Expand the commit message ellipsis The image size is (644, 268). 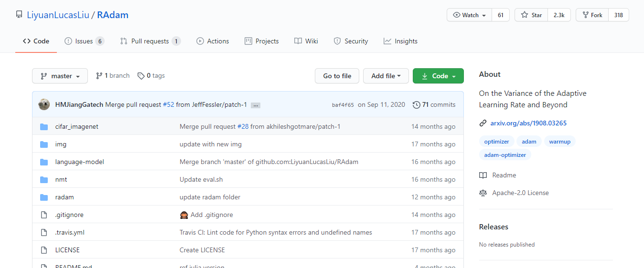(255, 105)
